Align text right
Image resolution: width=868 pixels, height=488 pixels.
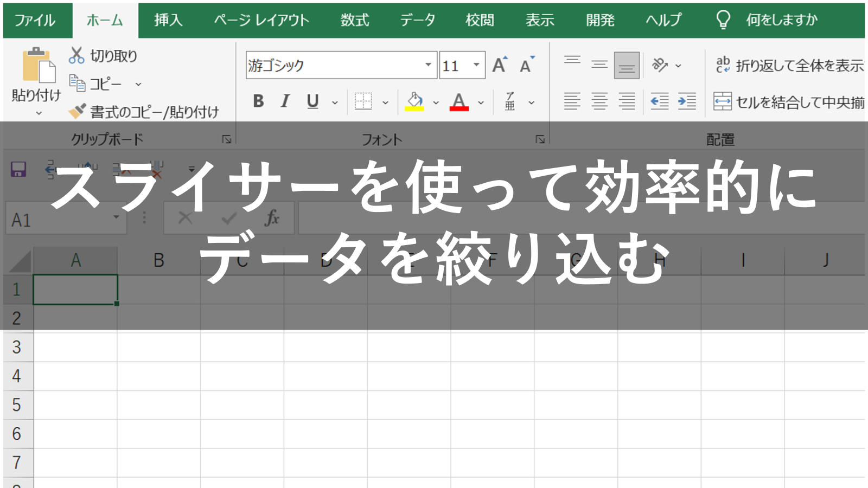[x=627, y=101]
